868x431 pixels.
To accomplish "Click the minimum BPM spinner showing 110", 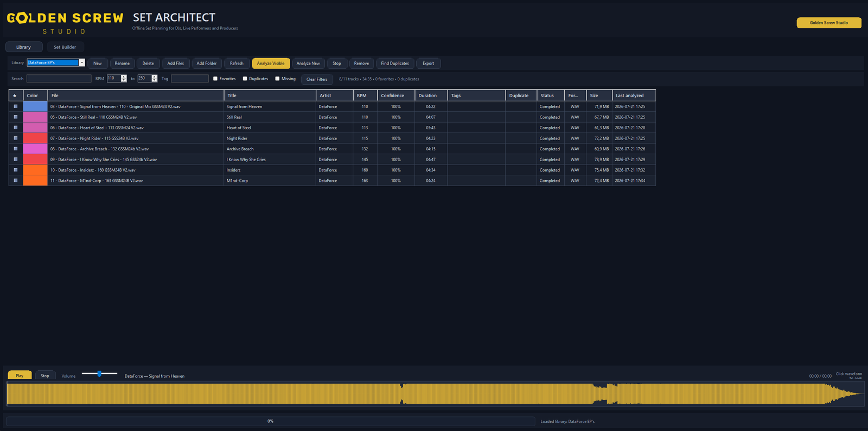I will click(x=117, y=78).
